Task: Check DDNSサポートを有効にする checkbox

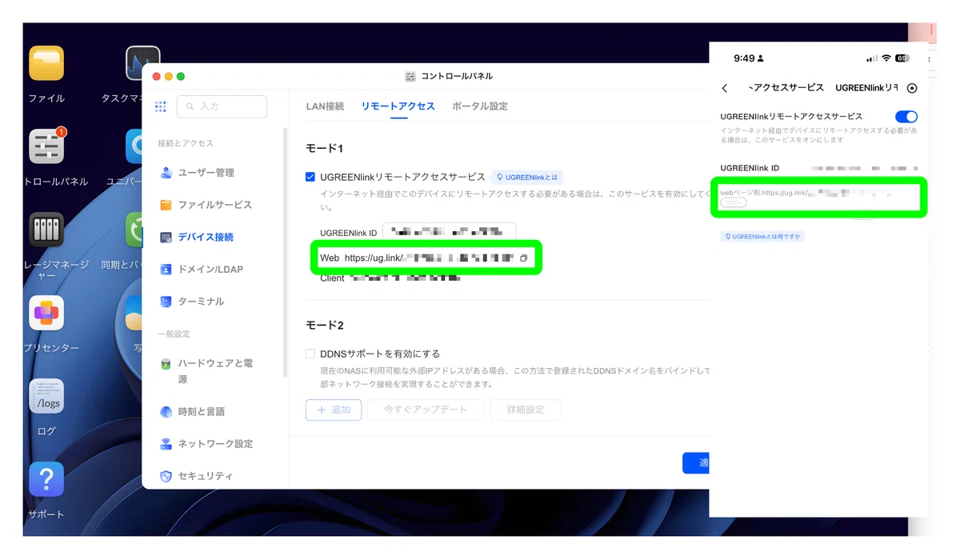Action: click(x=310, y=354)
